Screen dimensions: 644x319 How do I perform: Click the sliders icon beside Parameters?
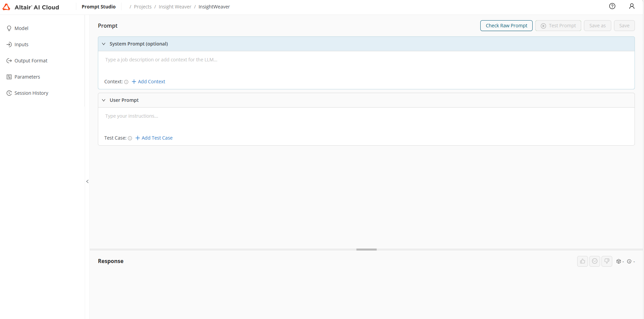point(9,77)
